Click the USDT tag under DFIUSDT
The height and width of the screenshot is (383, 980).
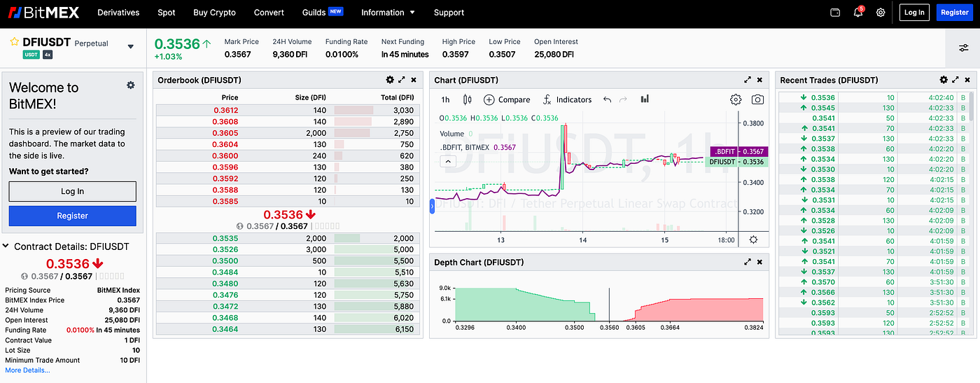point(31,55)
